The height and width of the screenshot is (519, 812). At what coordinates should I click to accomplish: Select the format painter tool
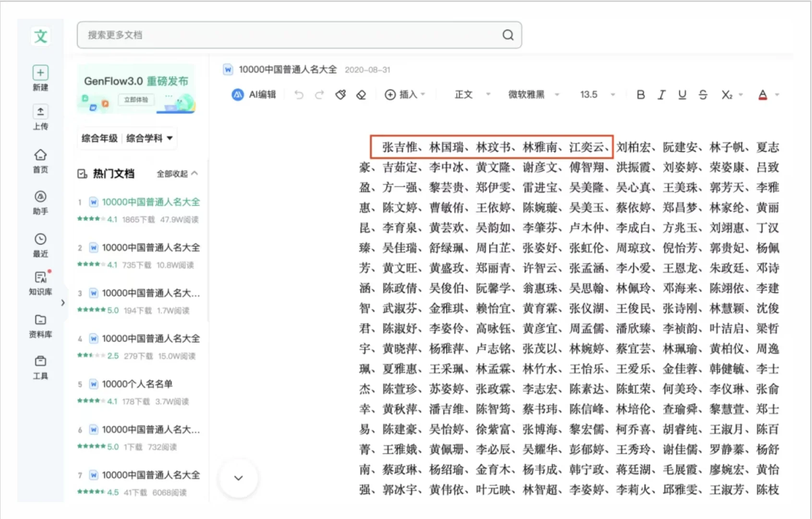pyautogui.click(x=341, y=95)
